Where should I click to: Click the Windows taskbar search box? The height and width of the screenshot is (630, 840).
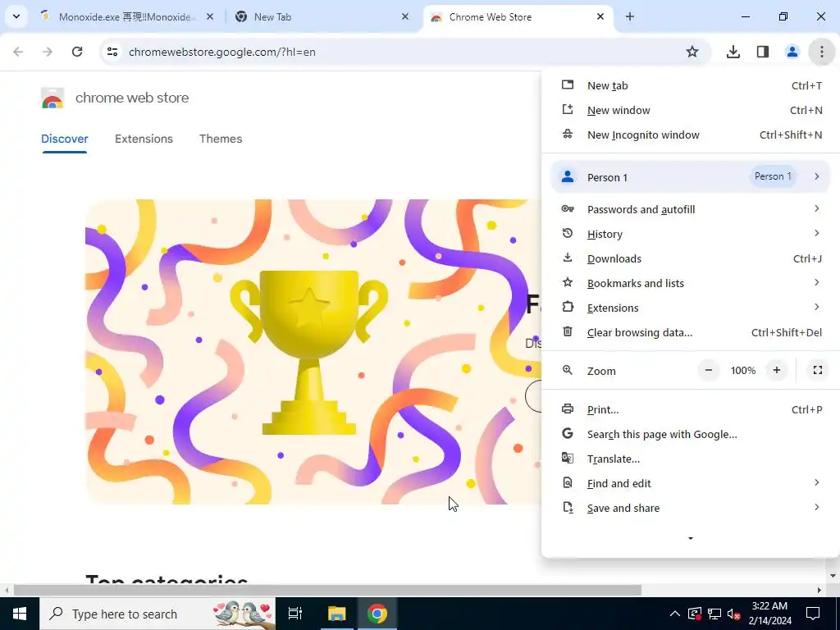157,614
